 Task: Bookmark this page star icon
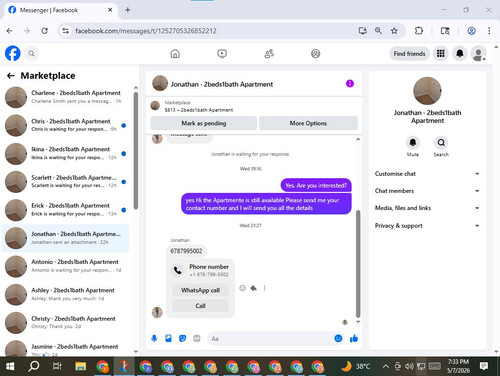[394, 31]
